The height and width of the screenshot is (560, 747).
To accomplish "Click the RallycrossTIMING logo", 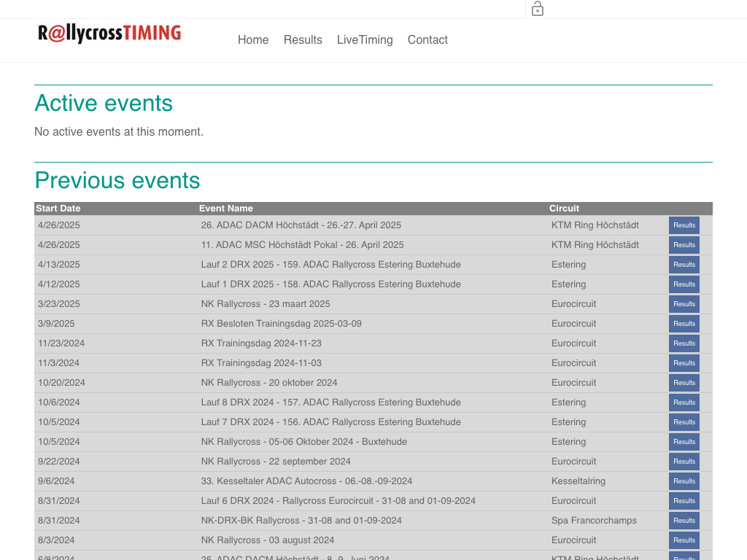I will (109, 34).
